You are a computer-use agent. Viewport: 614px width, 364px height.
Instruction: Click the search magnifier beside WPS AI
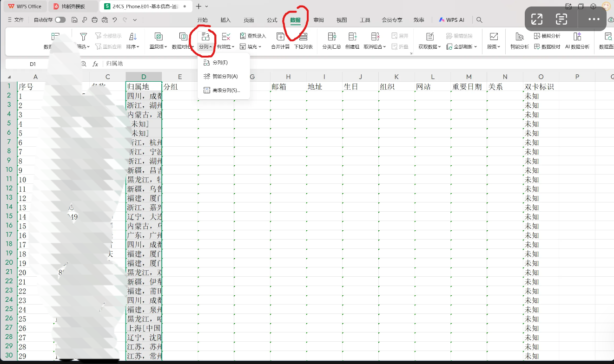pos(479,20)
